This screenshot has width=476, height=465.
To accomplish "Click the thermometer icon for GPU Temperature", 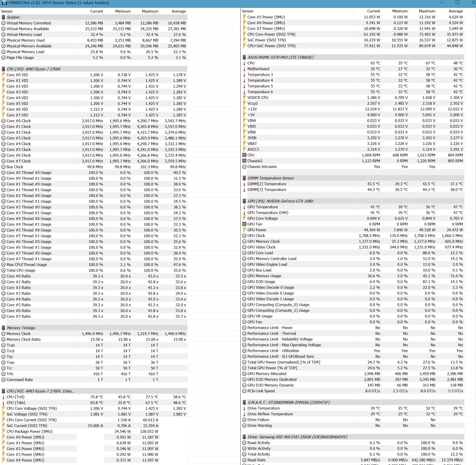I will tap(244, 207).
